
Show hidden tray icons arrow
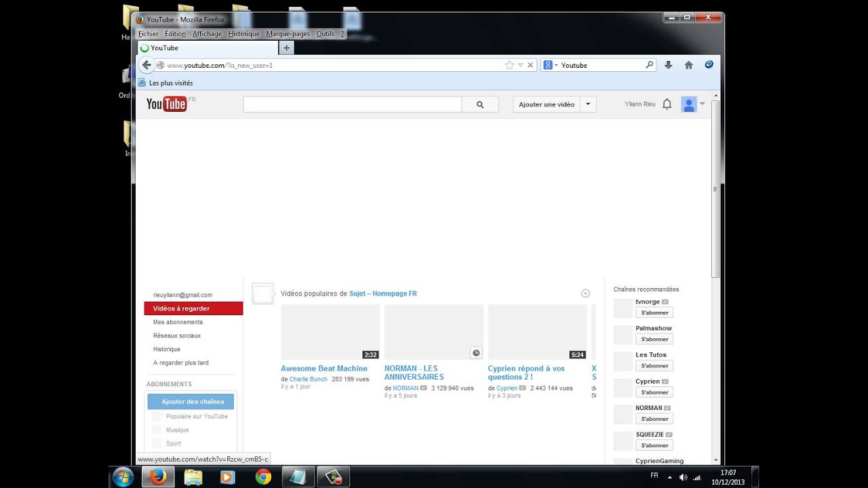(x=670, y=477)
